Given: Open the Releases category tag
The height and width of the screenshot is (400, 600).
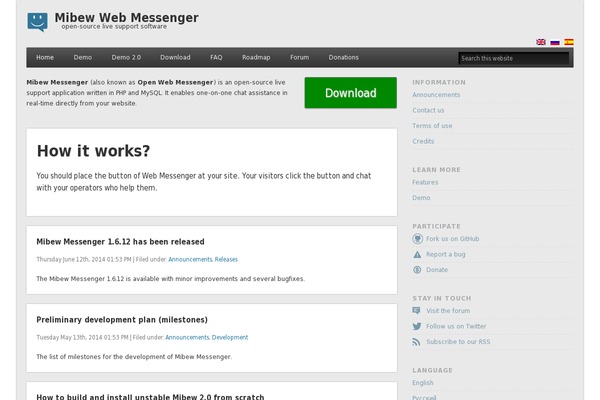Looking at the screenshot, I should click(x=226, y=260).
